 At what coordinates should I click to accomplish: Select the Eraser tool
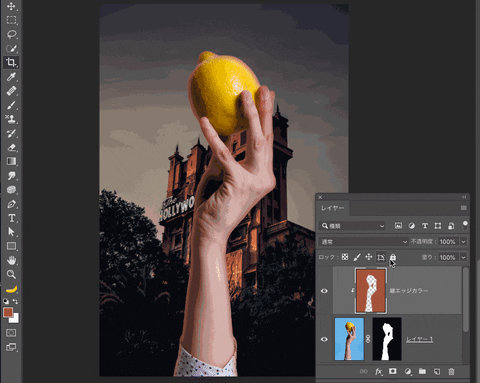(x=11, y=147)
